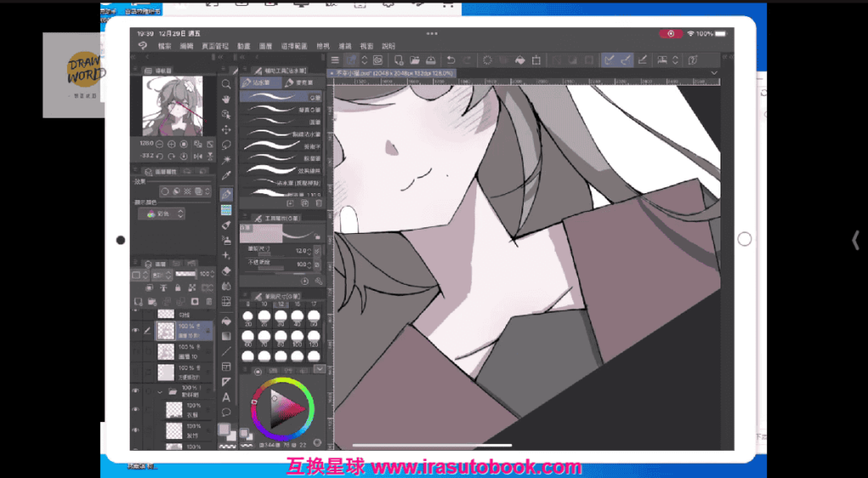This screenshot has height=478, width=868.
Task: Select the Gradient tool
Action: (x=225, y=336)
